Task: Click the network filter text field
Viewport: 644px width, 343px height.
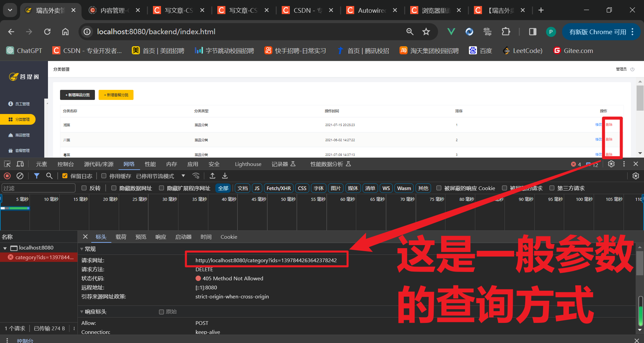Action: (x=39, y=188)
